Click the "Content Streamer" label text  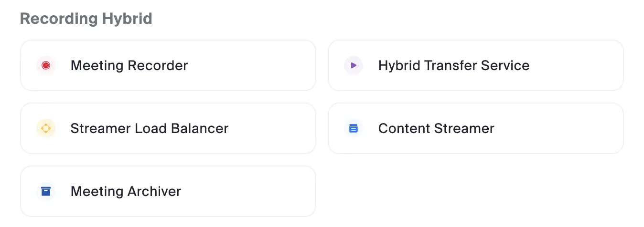point(436,128)
